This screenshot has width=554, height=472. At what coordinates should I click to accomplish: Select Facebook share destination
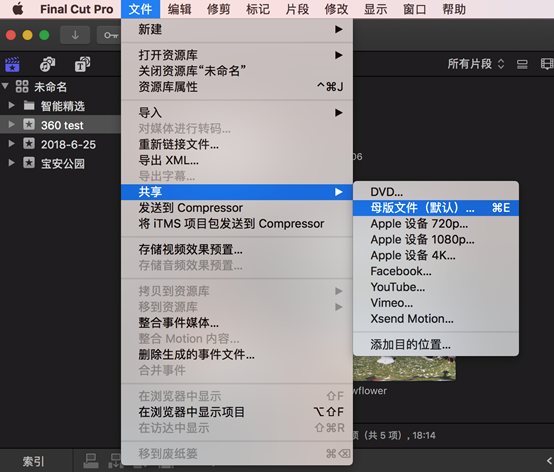436,271
